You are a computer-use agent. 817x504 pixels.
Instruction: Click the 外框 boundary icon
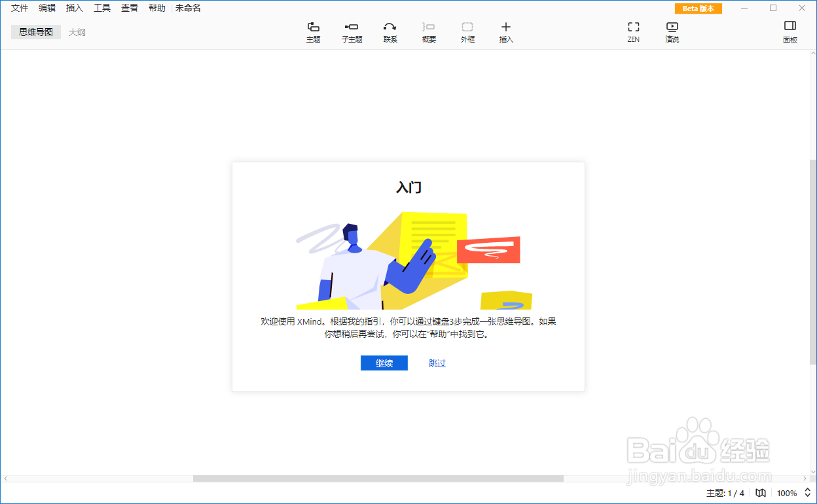[x=467, y=32]
